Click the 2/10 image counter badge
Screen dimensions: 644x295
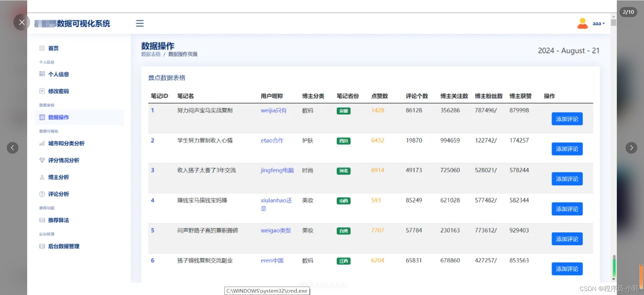[628, 12]
